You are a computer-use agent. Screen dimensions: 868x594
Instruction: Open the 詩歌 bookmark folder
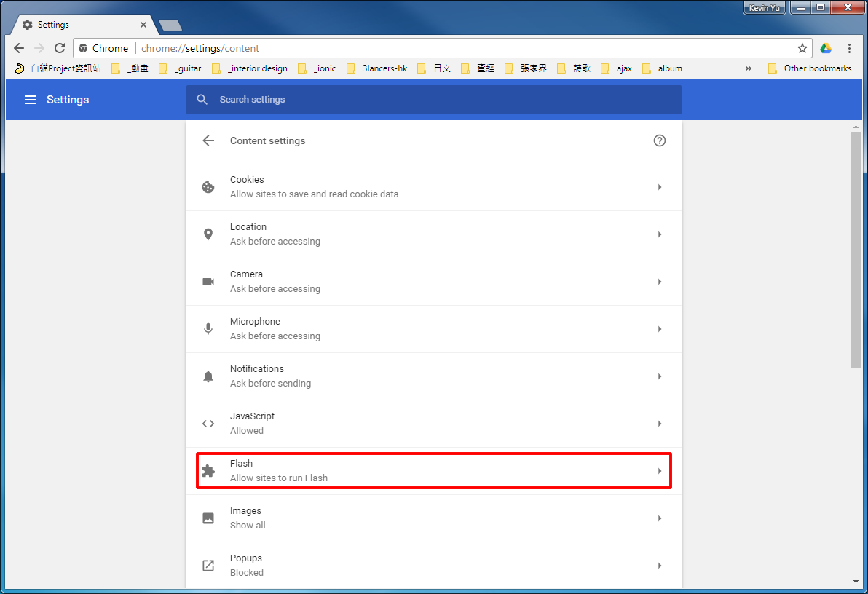pos(574,68)
